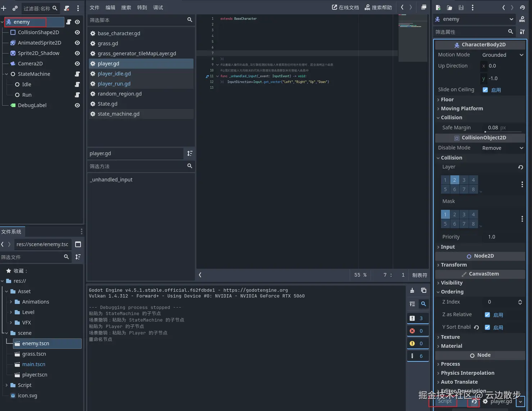Screen dimensions: 532x411
Task: Toggle method list alphabetical sort icon
Action: (x=190, y=153)
